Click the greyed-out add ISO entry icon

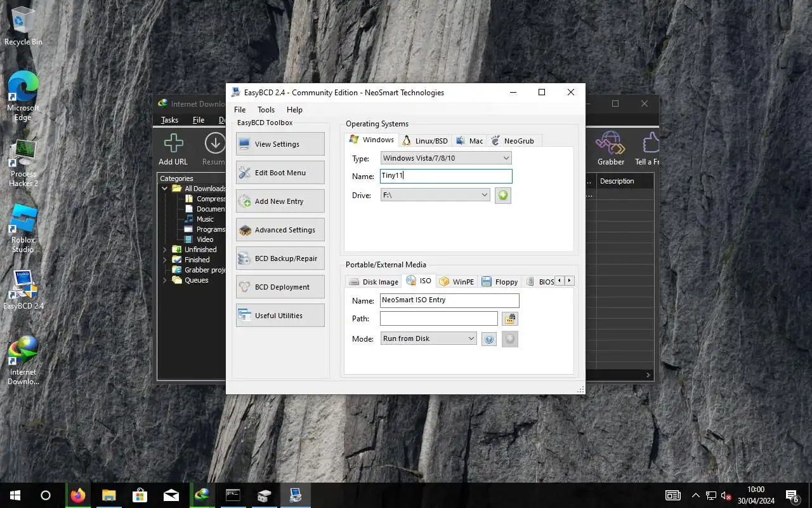point(510,339)
